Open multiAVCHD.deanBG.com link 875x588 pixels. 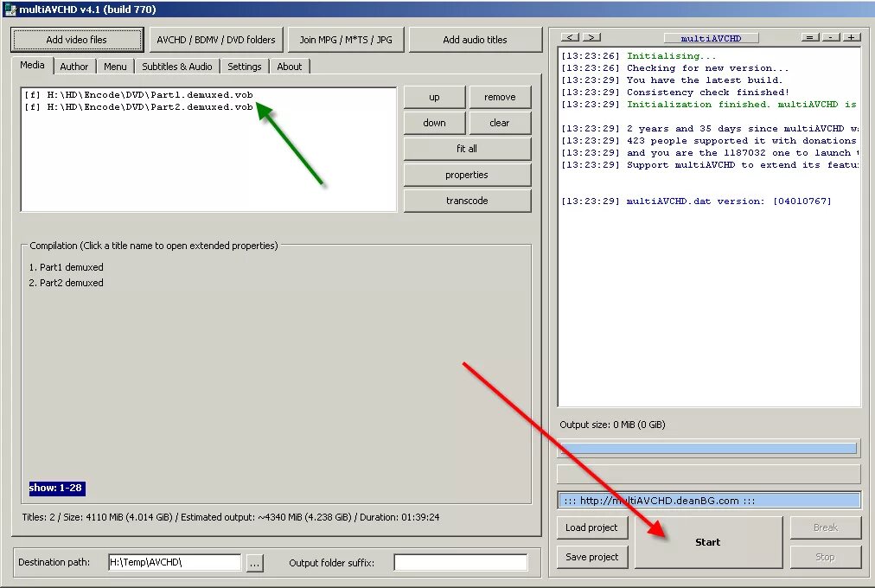pyautogui.click(x=709, y=501)
